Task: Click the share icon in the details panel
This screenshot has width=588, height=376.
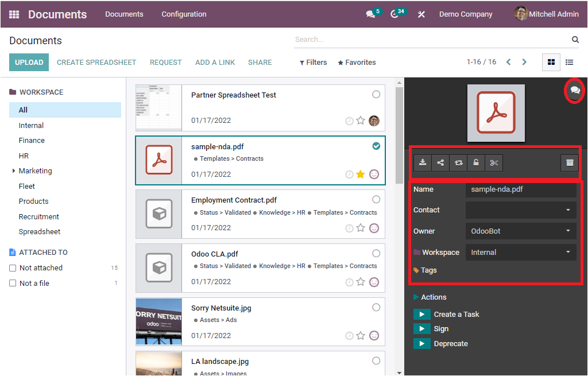Action: pyautogui.click(x=440, y=162)
